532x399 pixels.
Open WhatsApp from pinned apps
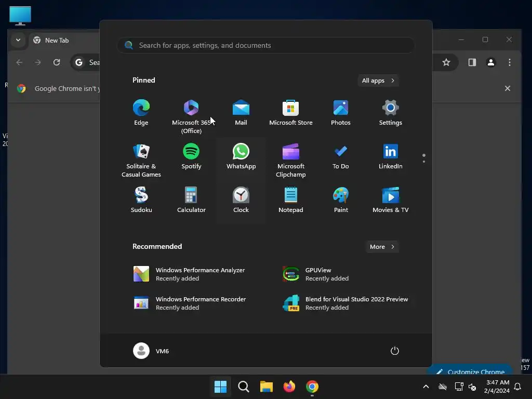pos(241,157)
